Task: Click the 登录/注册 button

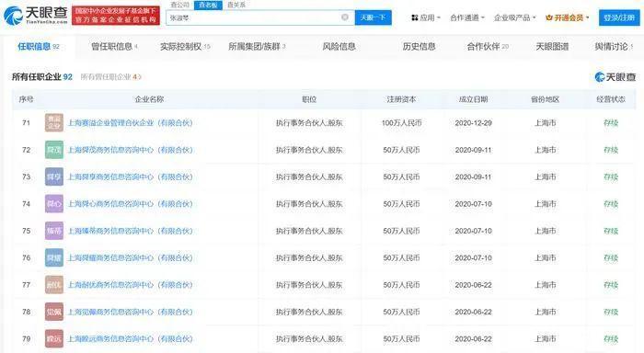Action: click(619, 17)
